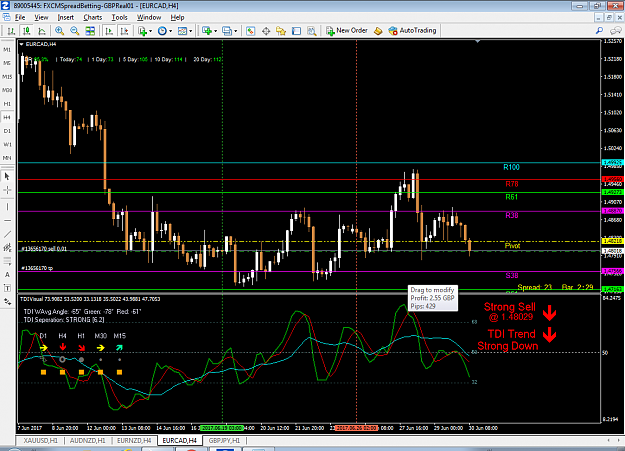Open the search magnifier icon
This screenshot has height=451, width=625.
tap(599, 31)
